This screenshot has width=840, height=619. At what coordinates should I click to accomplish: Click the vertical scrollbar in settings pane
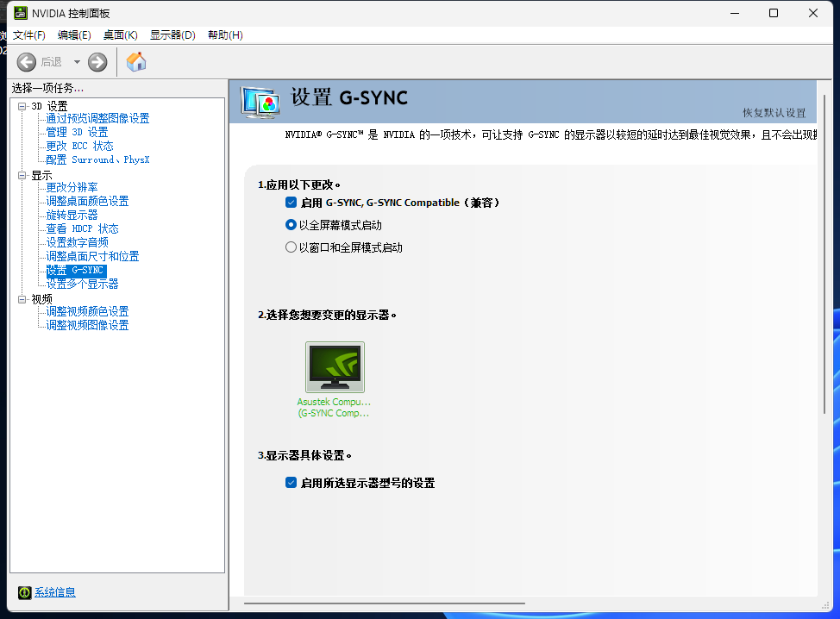(824, 254)
